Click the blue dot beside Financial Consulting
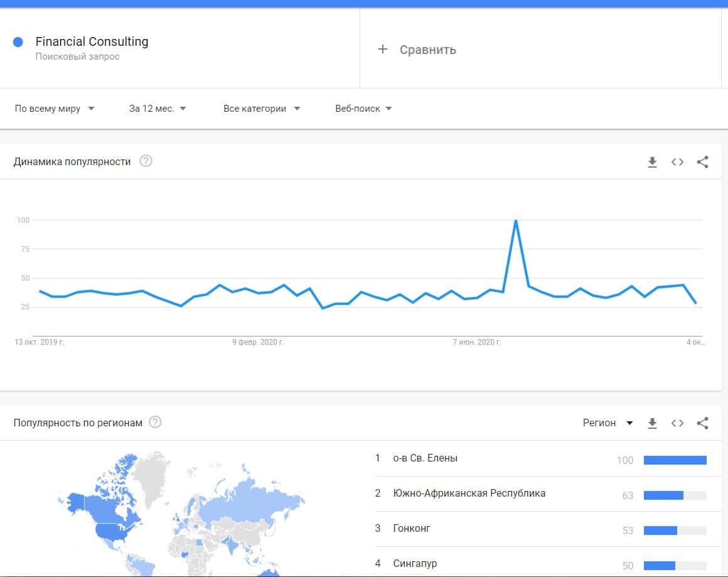This screenshot has height=577, width=728. coord(18,42)
